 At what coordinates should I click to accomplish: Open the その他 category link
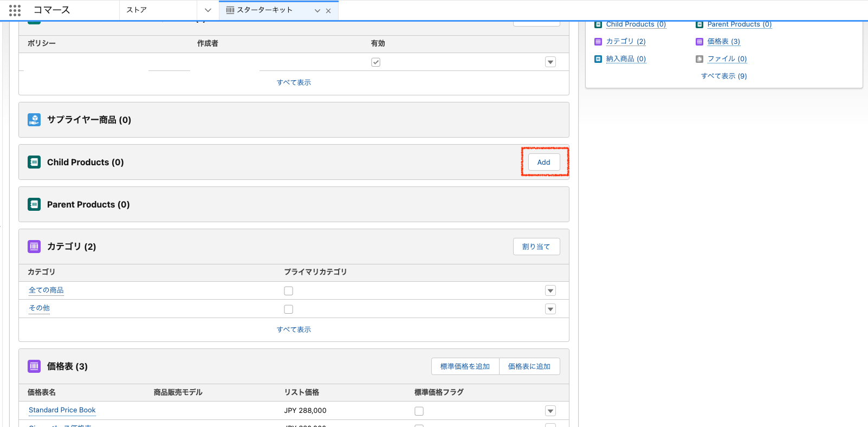coord(39,308)
